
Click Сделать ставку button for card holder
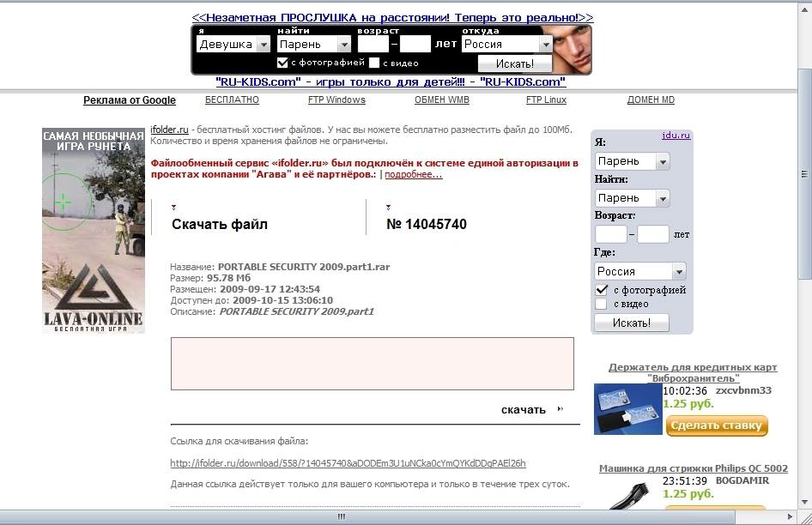click(x=717, y=425)
